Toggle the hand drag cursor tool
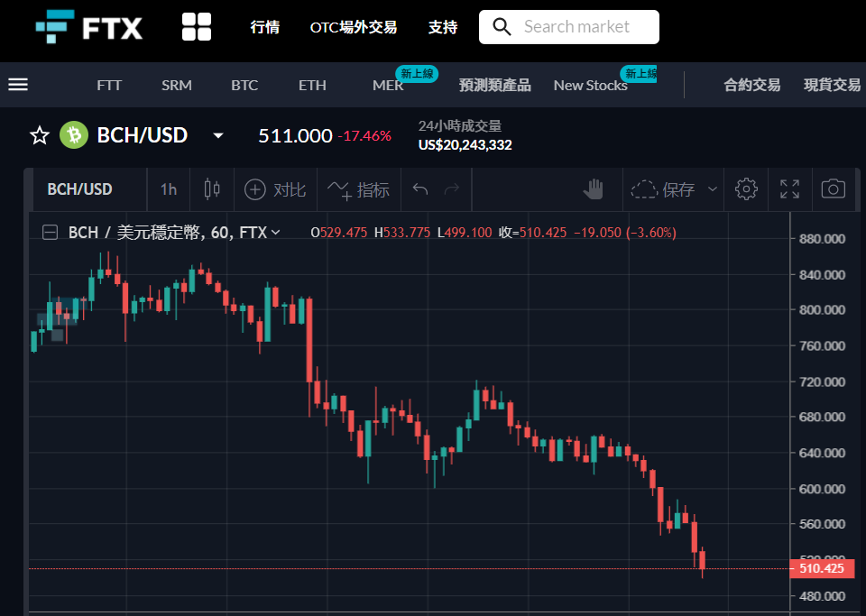The image size is (866, 616). tap(594, 189)
